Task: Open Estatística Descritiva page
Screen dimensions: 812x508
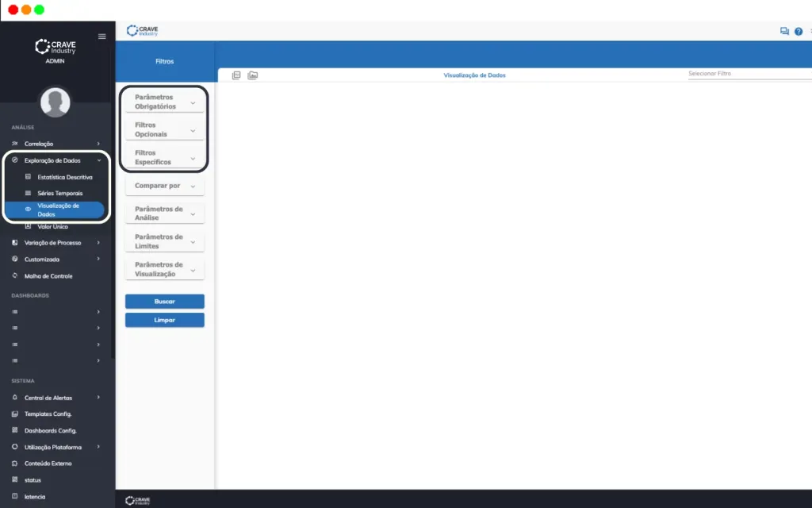Action: click(x=65, y=177)
